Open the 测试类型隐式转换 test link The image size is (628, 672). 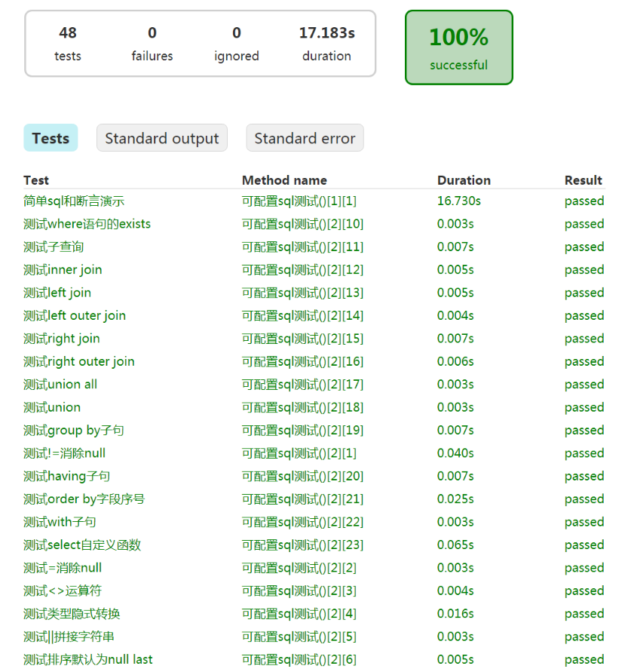point(72,614)
